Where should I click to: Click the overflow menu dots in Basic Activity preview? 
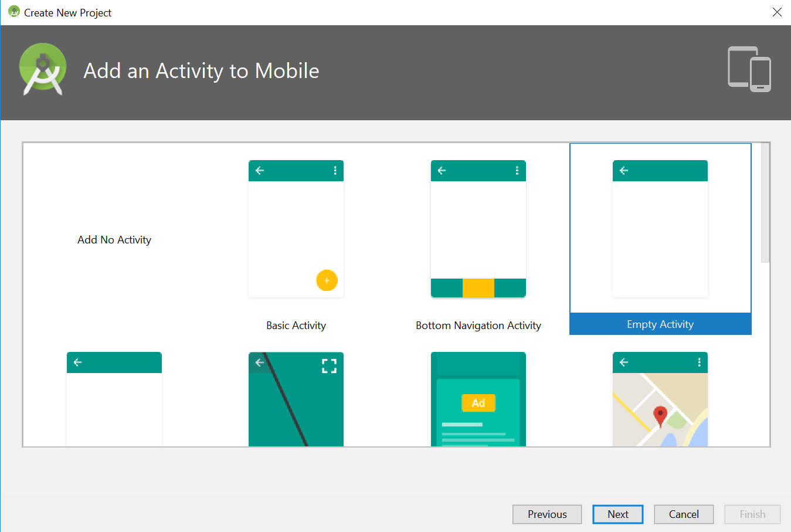(x=335, y=171)
